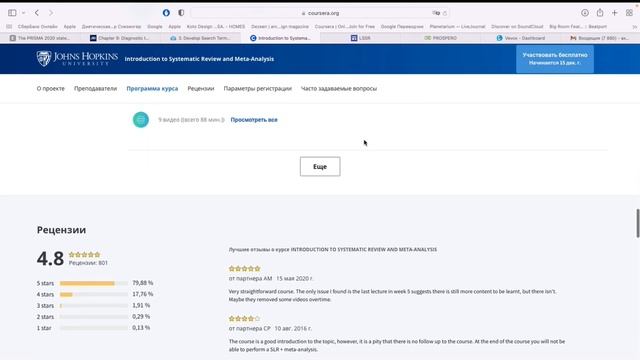This screenshot has width=640, height=360.
Task: Show downloads in Safari toolbar
Action: (585, 13)
